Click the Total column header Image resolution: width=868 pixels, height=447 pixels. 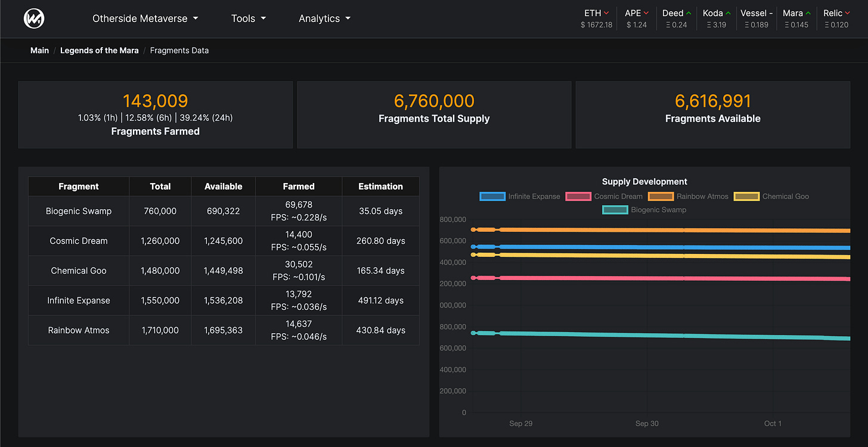pyautogui.click(x=160, y=187)
